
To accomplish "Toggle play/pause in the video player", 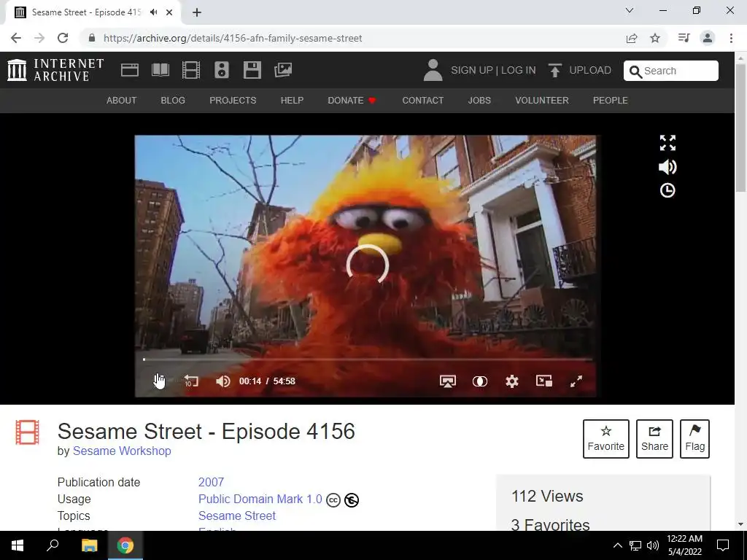I will coord(159,381).
